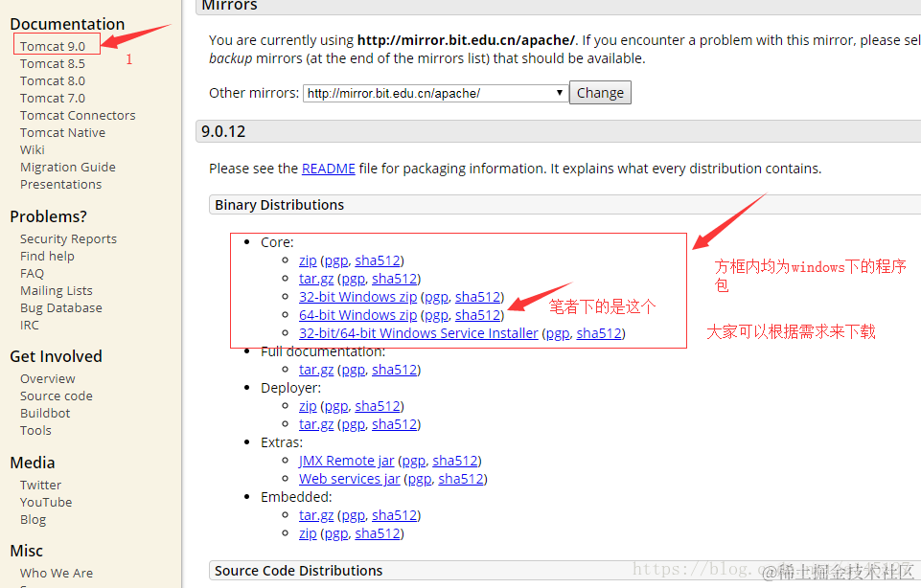Image resolution: width=921 pixels, height=588 pixels.
Task: Download the Web services jar
Action: 350,479
